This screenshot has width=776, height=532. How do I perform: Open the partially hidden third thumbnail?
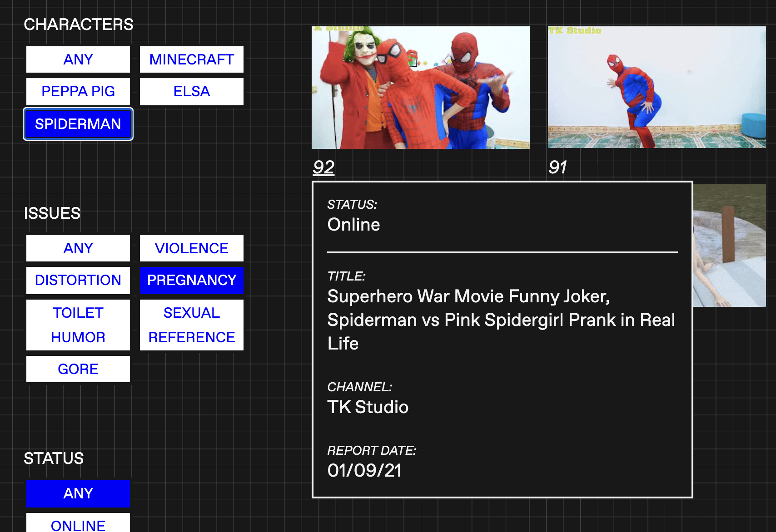pyautogui.click(x=729, y=246)
